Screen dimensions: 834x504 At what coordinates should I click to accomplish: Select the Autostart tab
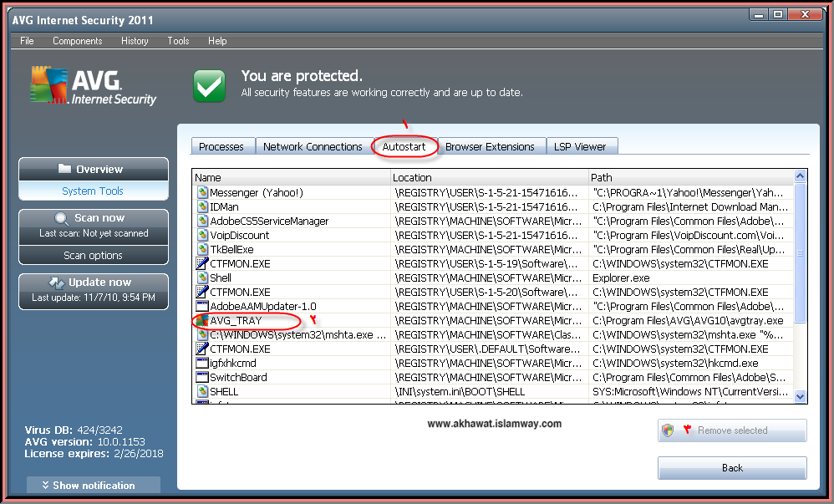coord(404,146)
